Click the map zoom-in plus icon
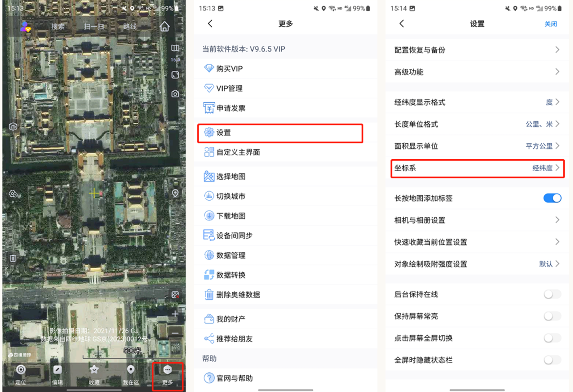This screenshot has height=392, width=573. pyautogui.click(x=175, y=314)
